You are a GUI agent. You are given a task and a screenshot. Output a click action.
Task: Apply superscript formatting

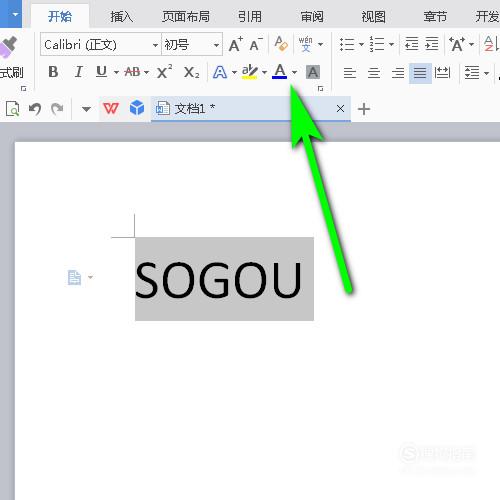164,71
